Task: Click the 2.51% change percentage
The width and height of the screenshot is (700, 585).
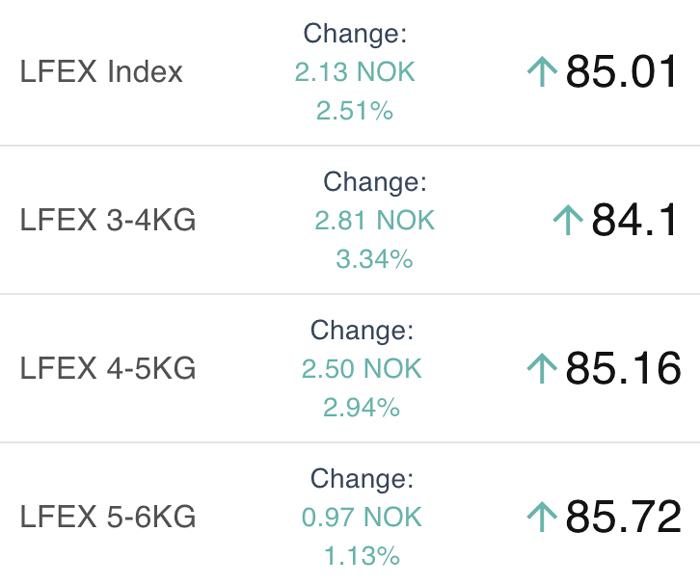Action: click(355, 110)
